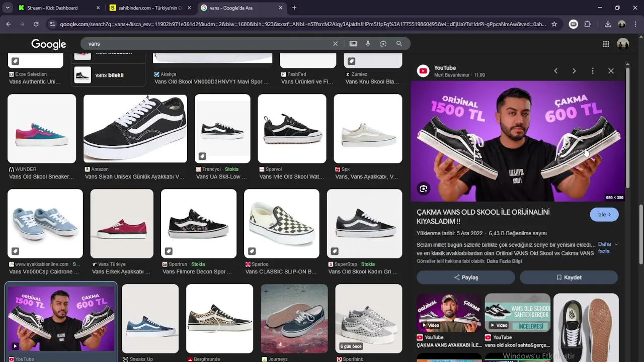Image resolution: width=644 pixels, height=362 pixels.
Task: Open related vans old skool sahte&gerçek video
Action: [518, 313]
